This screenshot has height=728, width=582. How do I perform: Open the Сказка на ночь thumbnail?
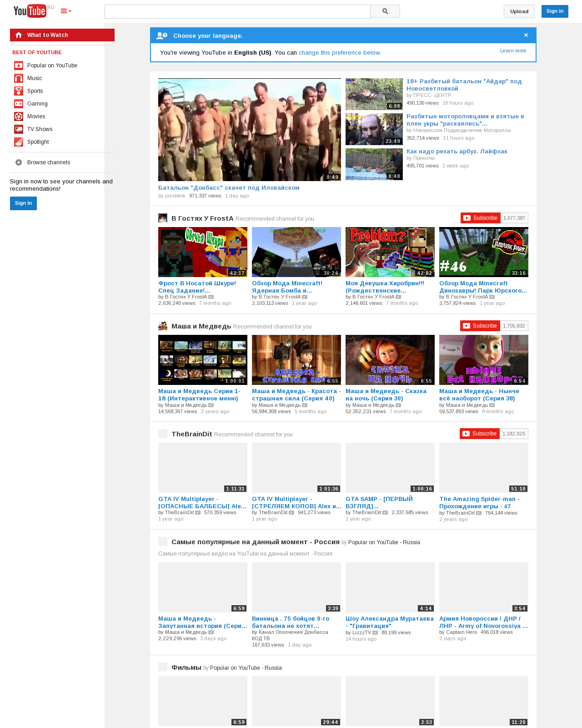pyautogui.click(x=390, y=360)
